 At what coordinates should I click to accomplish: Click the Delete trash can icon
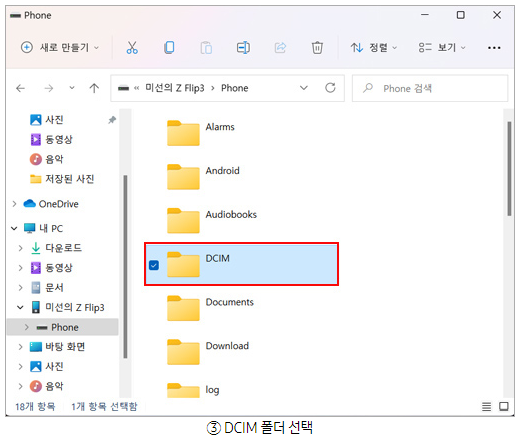(x=317, y=48)
